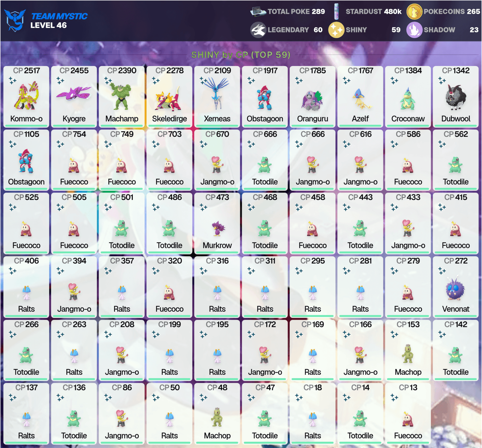Open the CP 136 Totodile card image

pos(74,419)
